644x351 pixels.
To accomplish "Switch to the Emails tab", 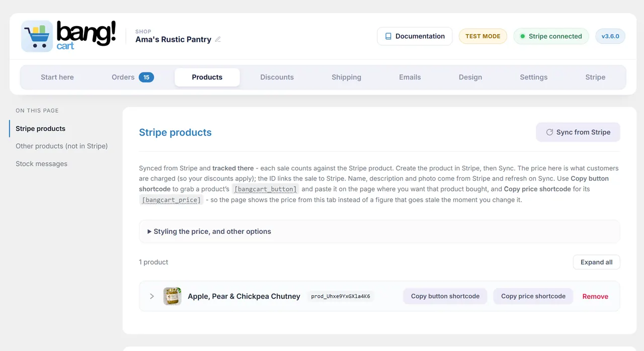I will click(x=410, y=77).
